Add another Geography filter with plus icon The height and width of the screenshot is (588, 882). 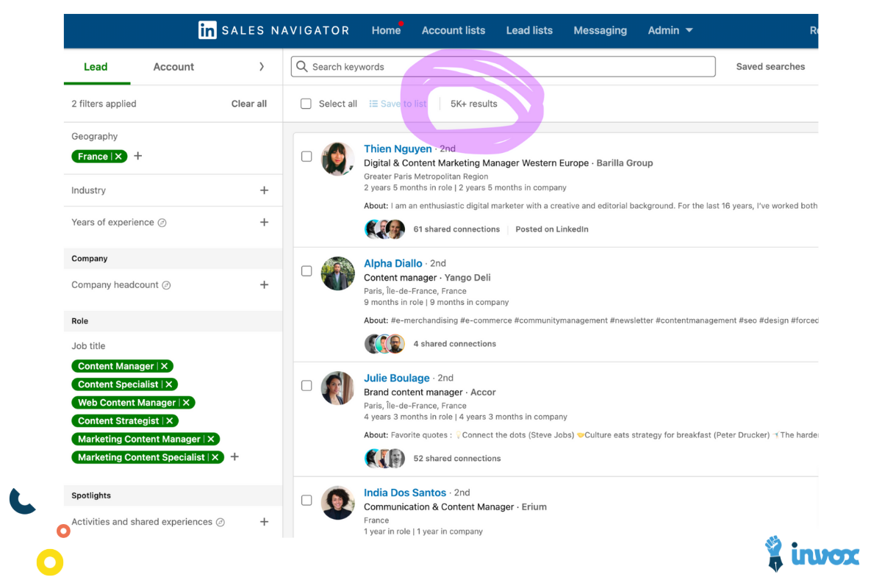pos(137,156)
